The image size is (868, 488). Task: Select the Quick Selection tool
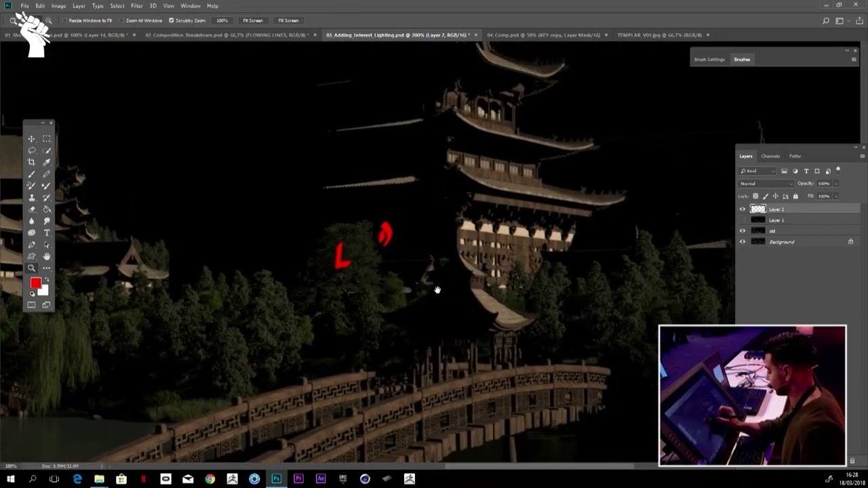tap(46, 150)
